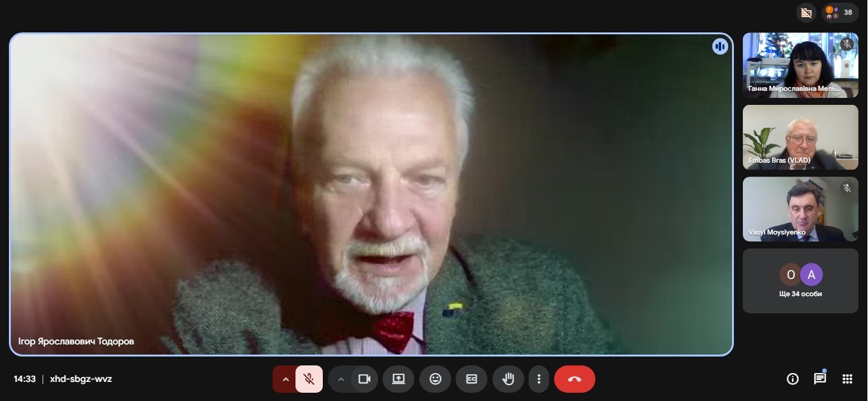Viewport: 868px width, 401px height.
Task: Open the activities grid icon
Action: [847, 379]
